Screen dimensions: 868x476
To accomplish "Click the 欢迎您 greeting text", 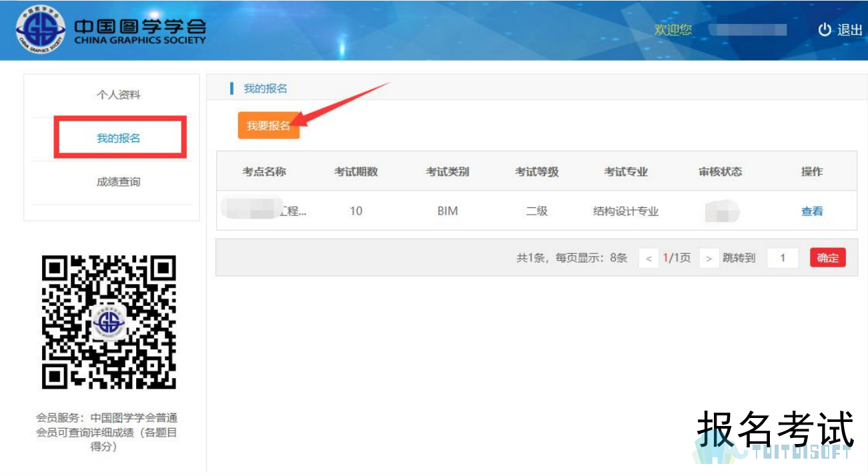I will click(673, 30).
